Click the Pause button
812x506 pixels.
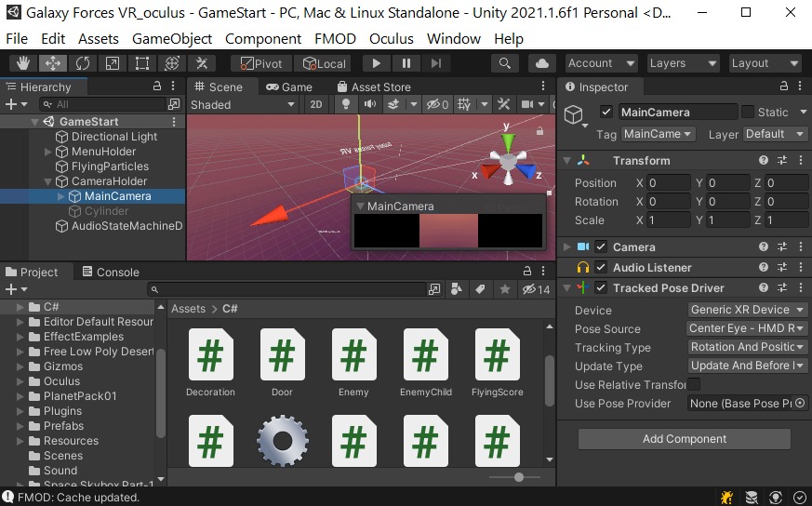pyautogui.click(x=406, y=63)
